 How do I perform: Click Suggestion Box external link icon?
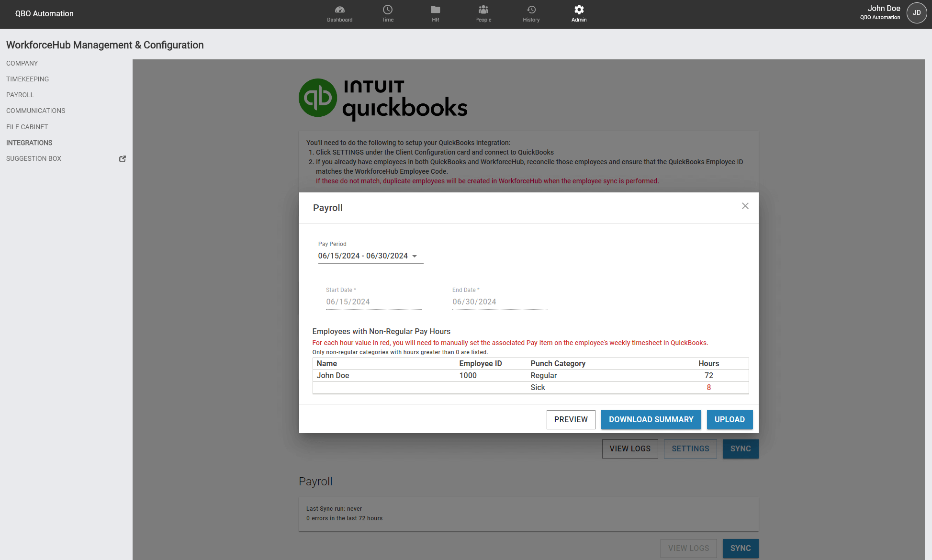(123, 159)
